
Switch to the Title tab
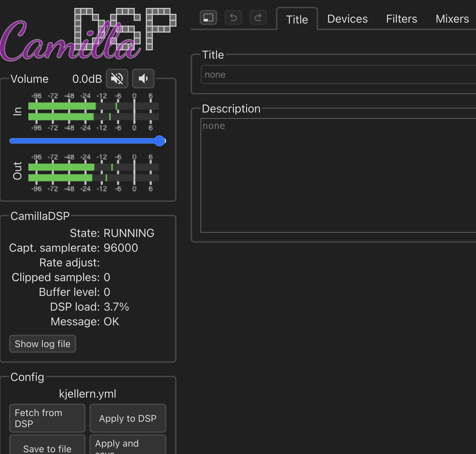tap(297, 19)
